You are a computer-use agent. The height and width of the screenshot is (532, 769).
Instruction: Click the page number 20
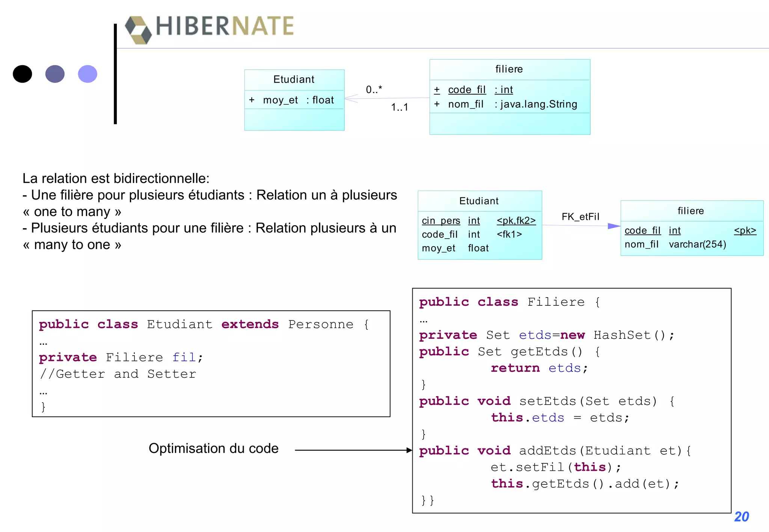point(741,517)
